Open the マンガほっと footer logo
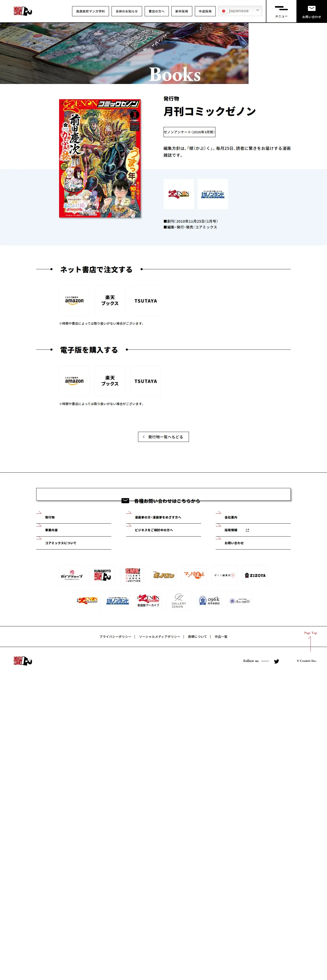Image resolution: width=327 pixels, height=980 pixels. [194, 575]
